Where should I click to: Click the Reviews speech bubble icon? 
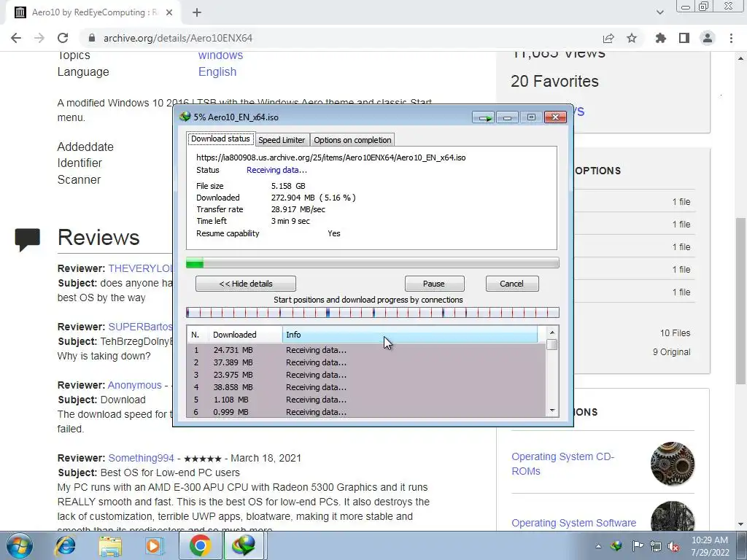(x=27, y=239)
